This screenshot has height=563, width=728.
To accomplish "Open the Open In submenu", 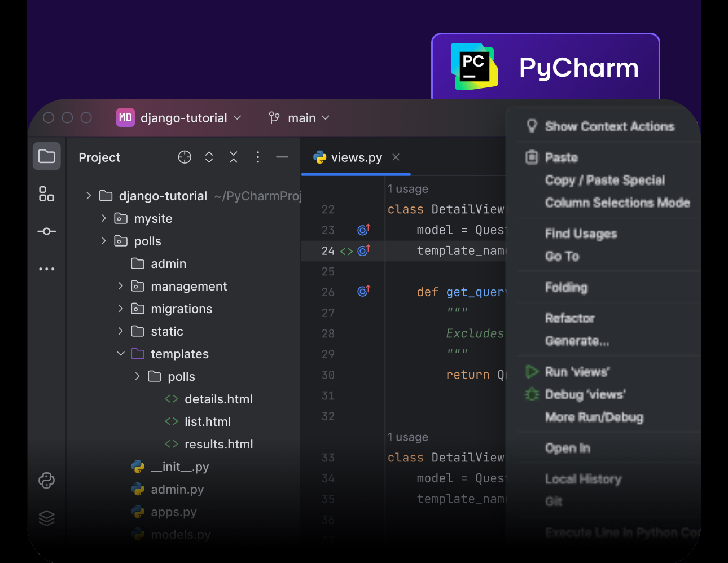I will coord(567,448).
